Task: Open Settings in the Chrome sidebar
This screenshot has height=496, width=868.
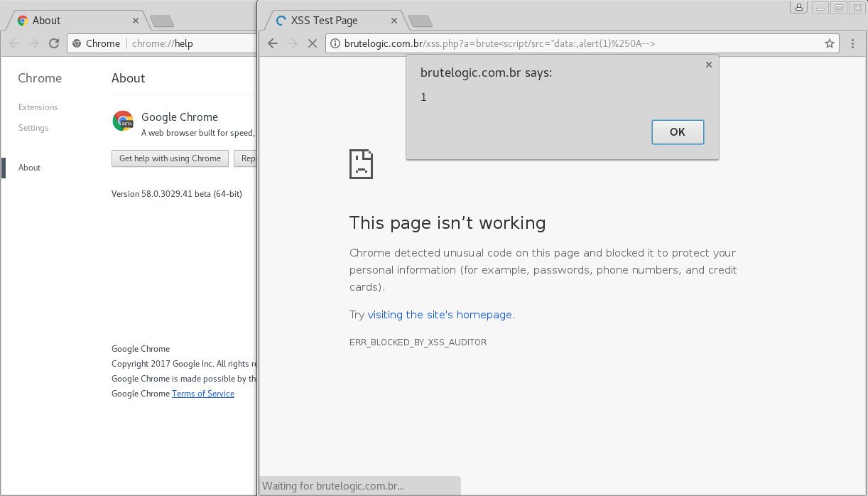Action: point(33,128)
